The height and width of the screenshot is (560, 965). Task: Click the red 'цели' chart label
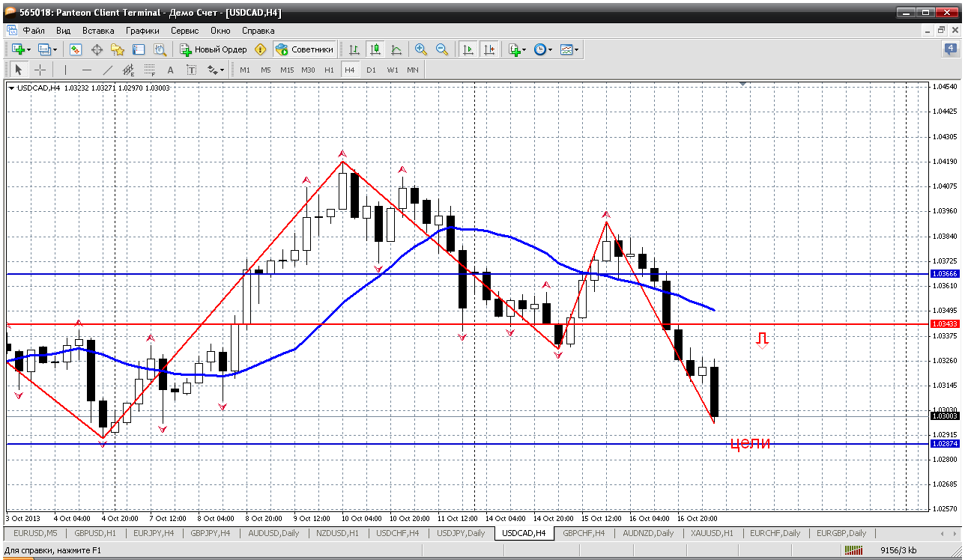pyautogui.click(x=750, y=443)
